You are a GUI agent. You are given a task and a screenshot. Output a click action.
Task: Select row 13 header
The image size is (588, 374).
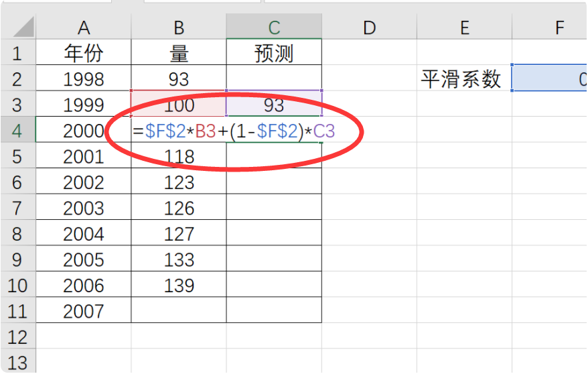(x=18, y=361)
